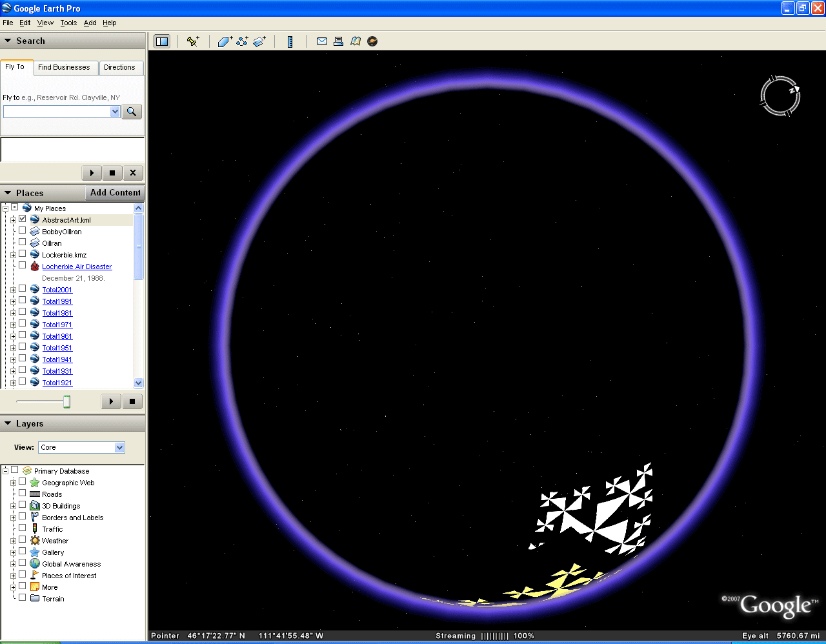Collapse the Primary Database node
Screen dimensions: 826x644
[5, 471]
